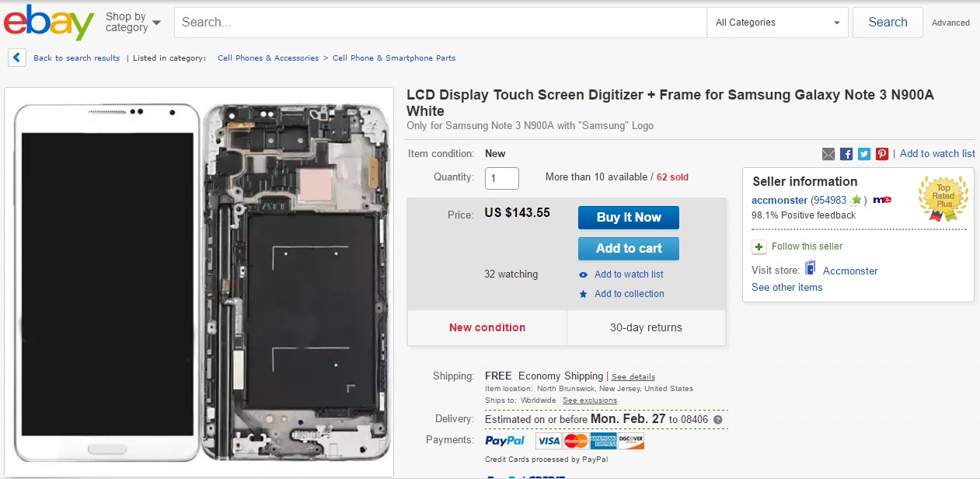
Task: Click the green Follow seller plus icon
Action: tap(759, 246)
